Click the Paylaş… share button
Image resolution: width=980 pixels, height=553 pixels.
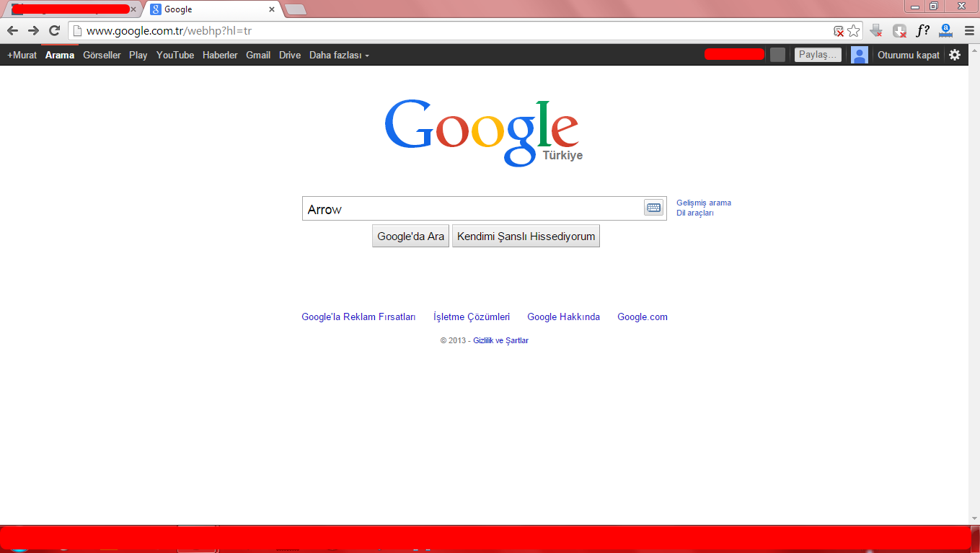(x=818, y=55)
